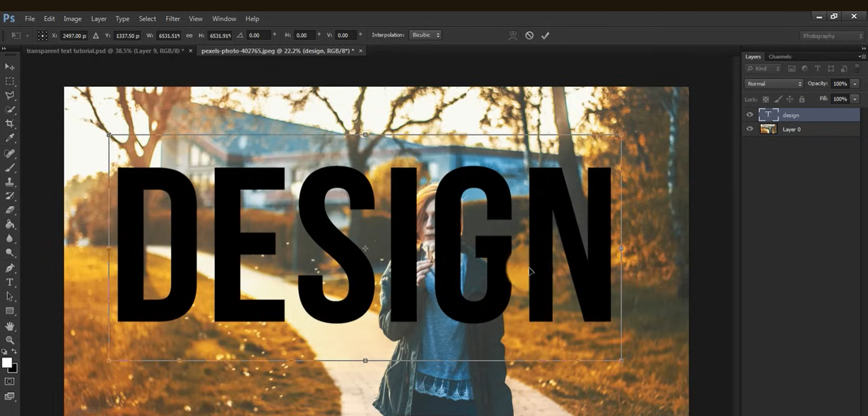This screenshot has height=416, width=868.
Task: Toggle lock image pixels brush icon
Action: point(778,99)
